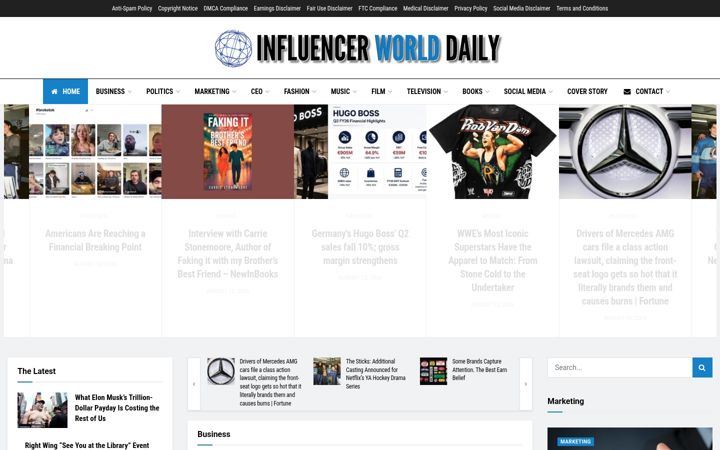Open the Business nav item
Screen dimensions: 720x450
coord(110,91)
